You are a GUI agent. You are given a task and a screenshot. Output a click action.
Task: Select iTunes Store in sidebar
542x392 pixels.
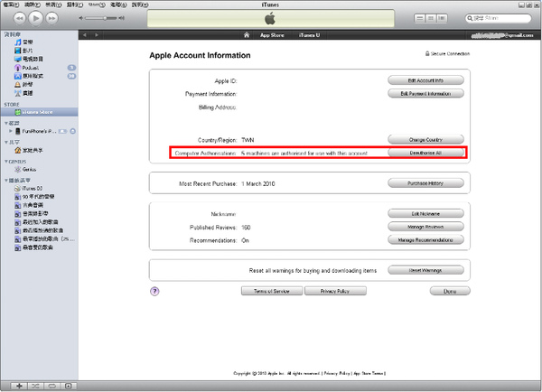click(x=39, y=112)
